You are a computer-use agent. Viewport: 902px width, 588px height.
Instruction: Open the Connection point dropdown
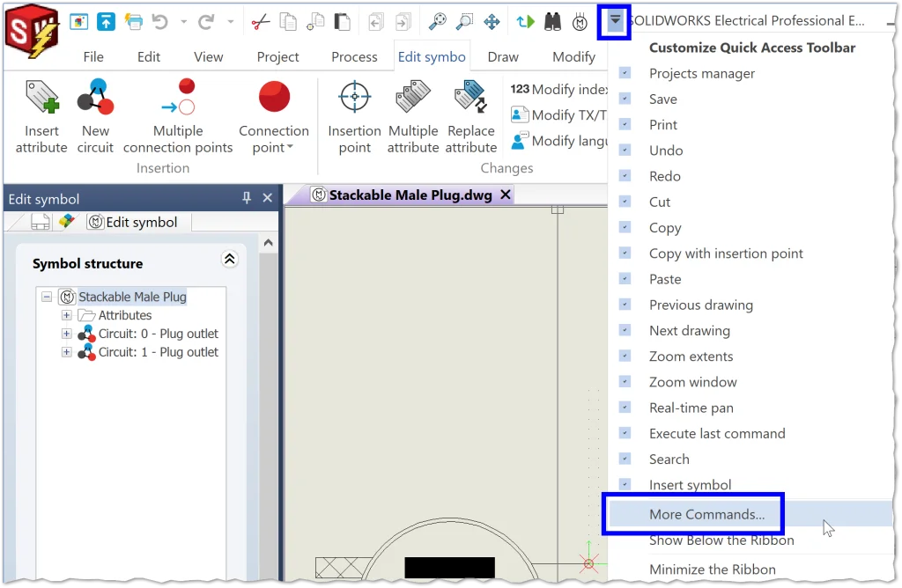(274, 147)
